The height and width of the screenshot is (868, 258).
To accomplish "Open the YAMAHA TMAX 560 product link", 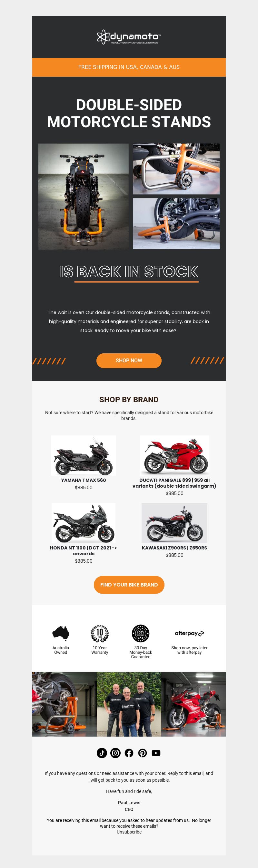I will (x=83, y=480).
